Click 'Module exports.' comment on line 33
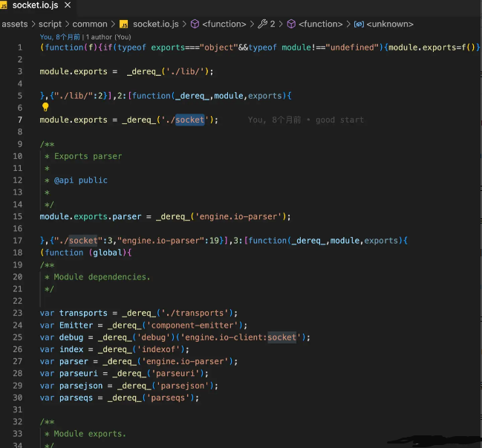Screen dimensions: 482x448 [90, 434]
